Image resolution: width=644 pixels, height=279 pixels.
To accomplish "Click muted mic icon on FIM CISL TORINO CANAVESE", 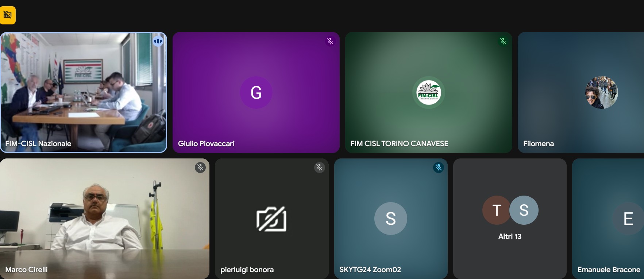I will coord(503,41).
